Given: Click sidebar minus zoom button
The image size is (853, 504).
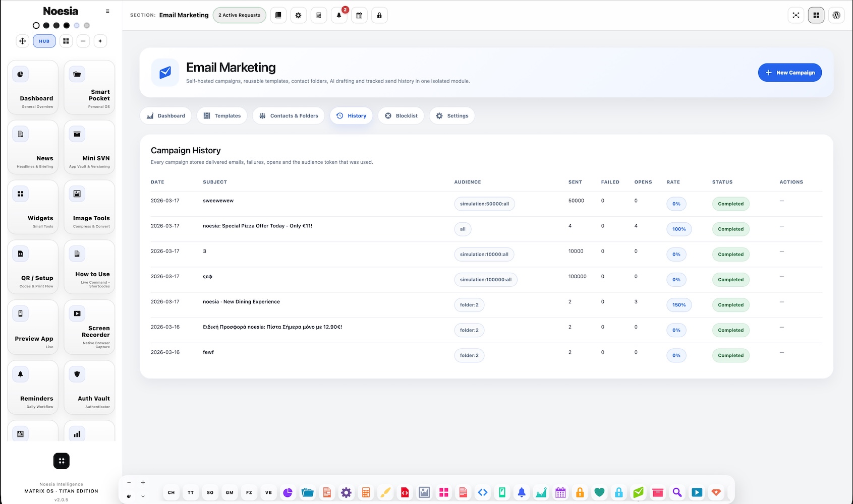Looking at the screenshot, I should pos(83,41).
